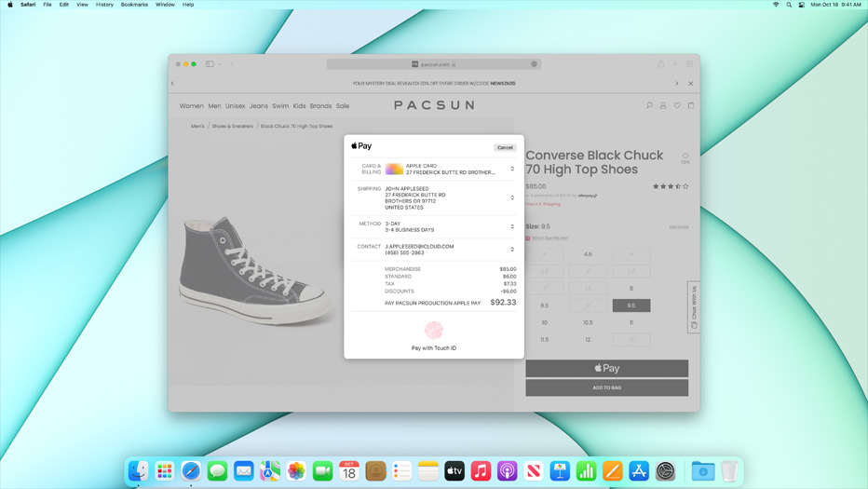The image size is (868, 489).
Task: Open Launchpad from the Dock
Action: coord(165,471)
